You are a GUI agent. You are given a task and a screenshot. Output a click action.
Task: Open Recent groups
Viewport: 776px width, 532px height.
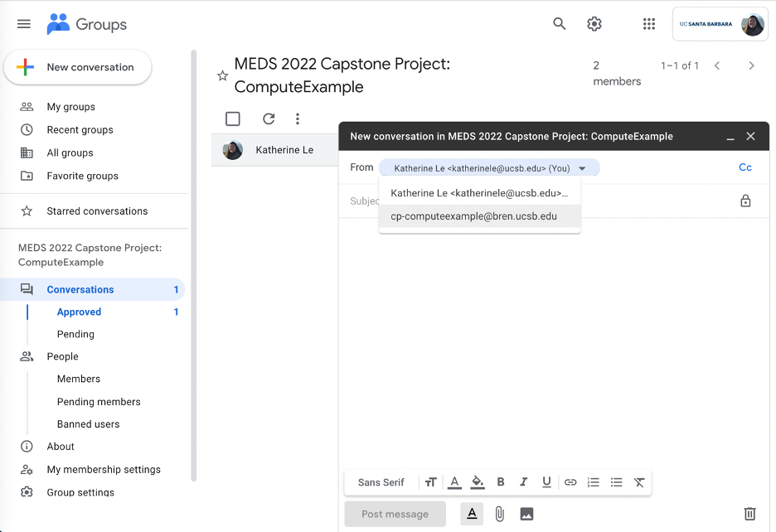click(x=80, y=129)
